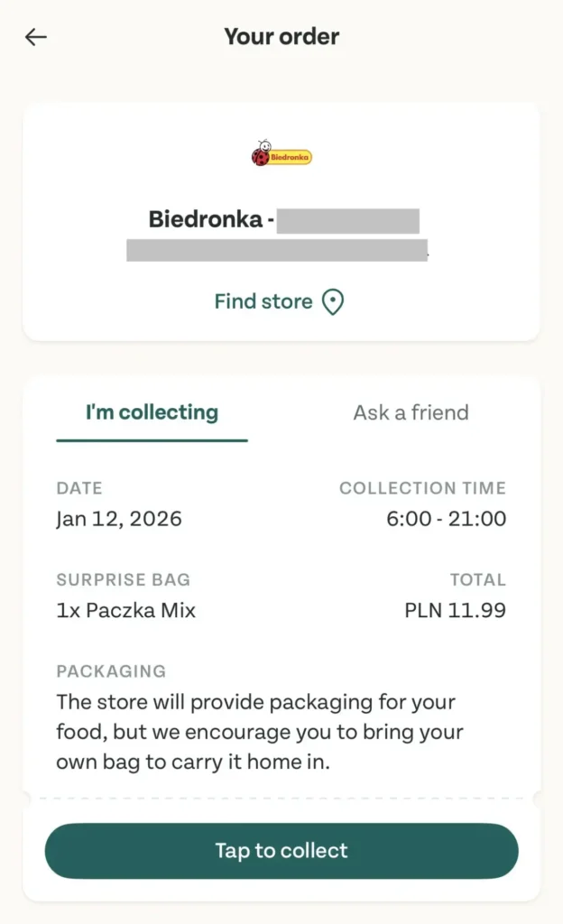Click the PLN 11.99 total amount
The width and height of the screenshot is (563, 924).
455,611
